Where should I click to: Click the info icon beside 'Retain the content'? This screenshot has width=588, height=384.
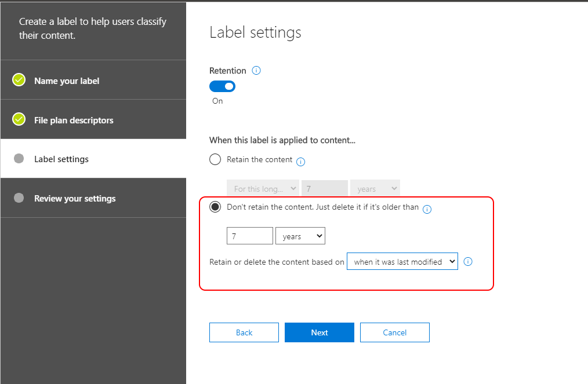pyautogui.click(x=300, y=162)
